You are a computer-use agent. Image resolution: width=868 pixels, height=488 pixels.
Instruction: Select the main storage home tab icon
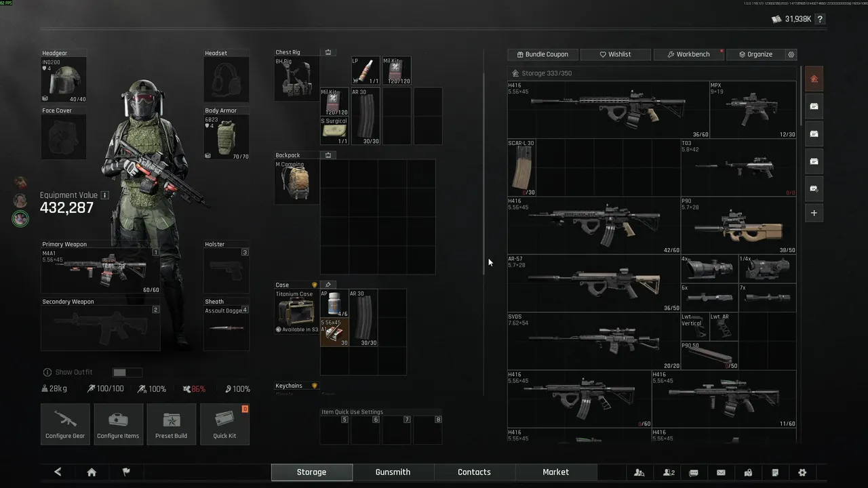814,79
